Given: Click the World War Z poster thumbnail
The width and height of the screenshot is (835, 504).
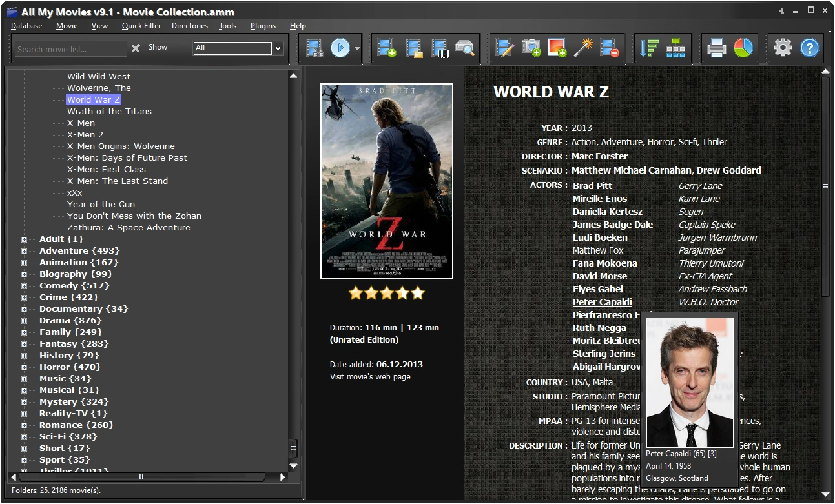Looking at the screenshot, I should coord(387,181).
